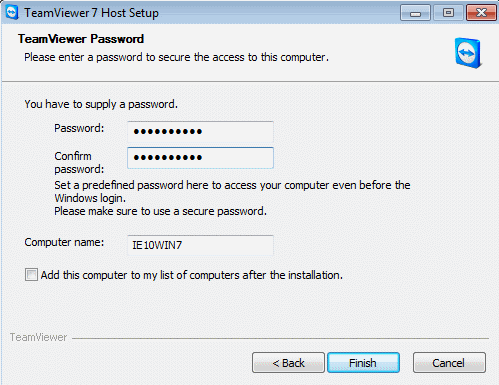Click the 'Confirm password:' label
This screenshot has width=499, height=385.
click(79, 163)
